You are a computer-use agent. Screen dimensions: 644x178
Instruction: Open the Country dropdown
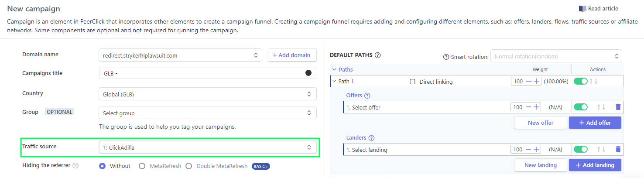[x=207, y=94]
